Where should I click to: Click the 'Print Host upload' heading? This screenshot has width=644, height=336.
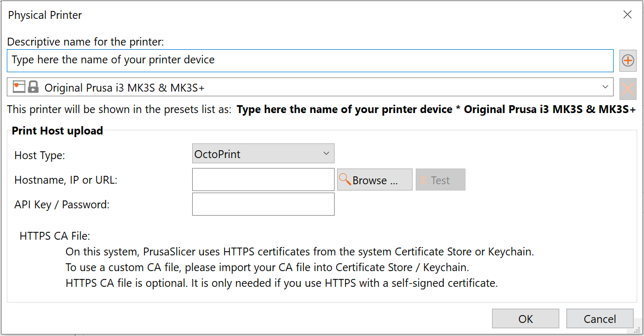58,131
